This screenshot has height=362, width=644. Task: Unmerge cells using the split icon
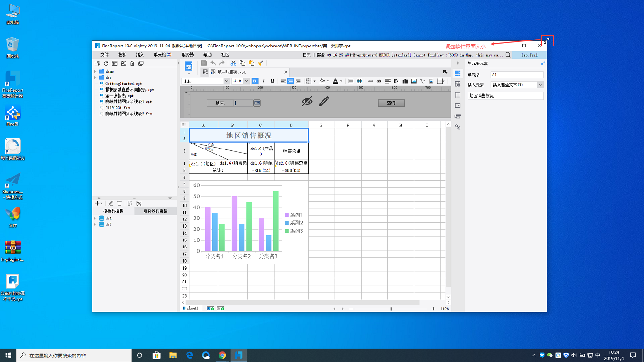click(360, 81)
